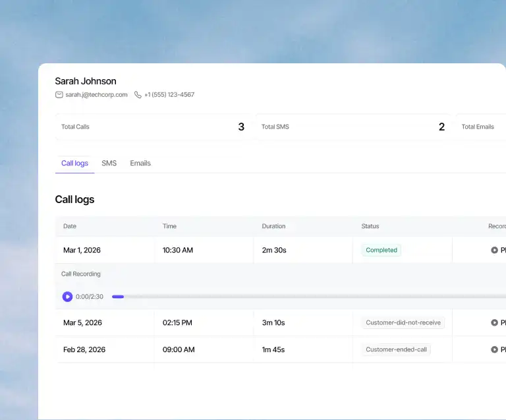506x420 pixels.
Task: Start the Call Recording audio player
Action: (x=67, y=296)
